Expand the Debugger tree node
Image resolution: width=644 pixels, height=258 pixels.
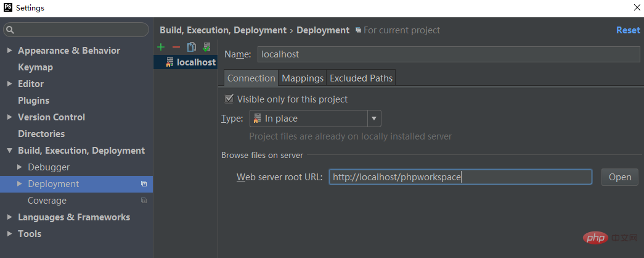pyautogui.click(x=20, y=167)
